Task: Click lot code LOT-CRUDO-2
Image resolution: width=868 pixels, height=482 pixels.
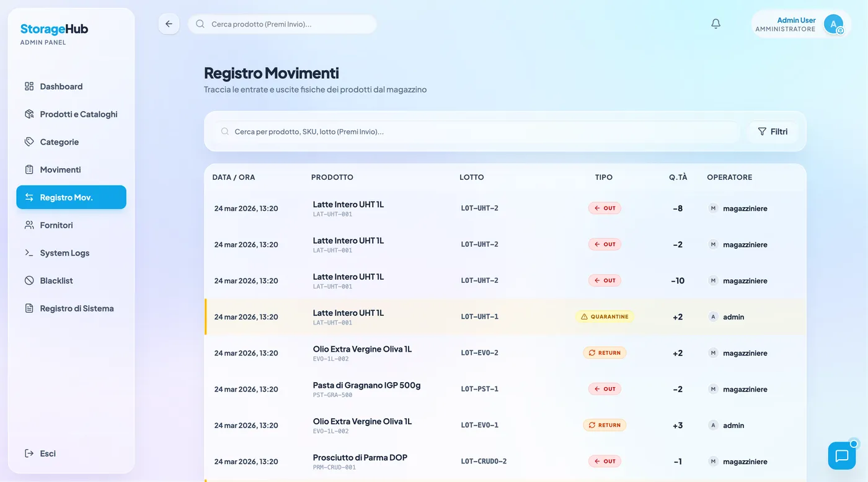Action: tap(484, 462)
